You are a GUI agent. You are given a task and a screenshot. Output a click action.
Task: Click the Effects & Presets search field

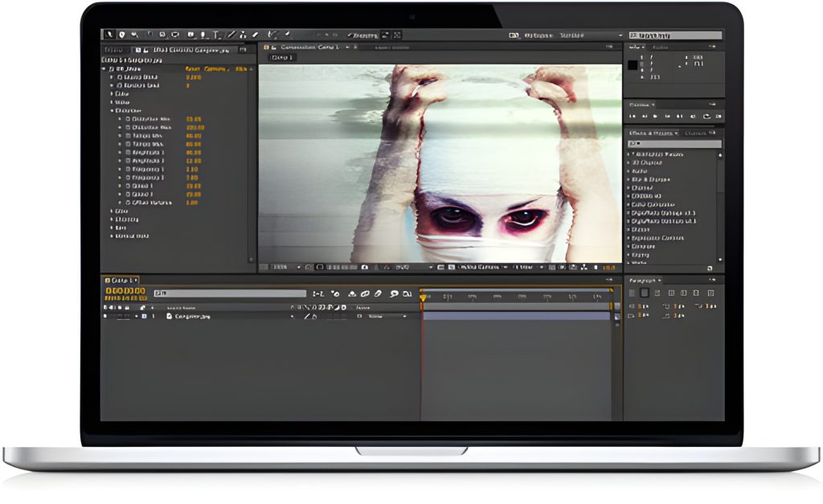coord(674,143)
